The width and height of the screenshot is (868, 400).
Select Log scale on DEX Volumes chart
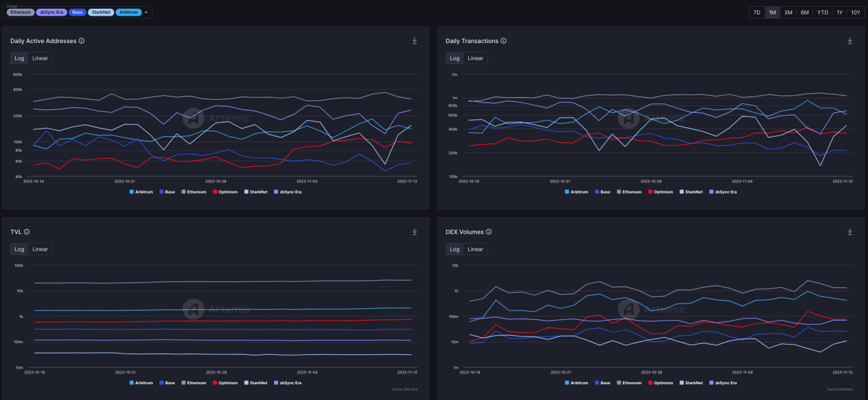pos(455,249)
